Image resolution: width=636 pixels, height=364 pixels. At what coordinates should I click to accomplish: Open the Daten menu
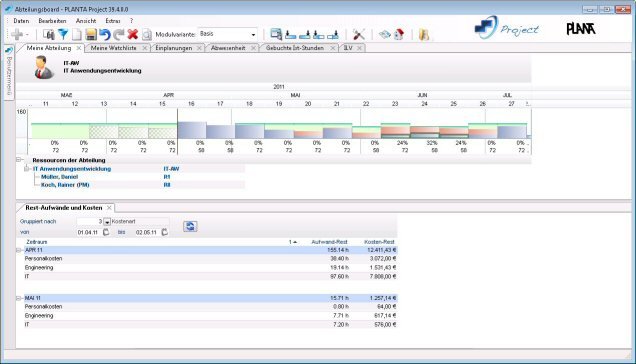pos(21,21)
